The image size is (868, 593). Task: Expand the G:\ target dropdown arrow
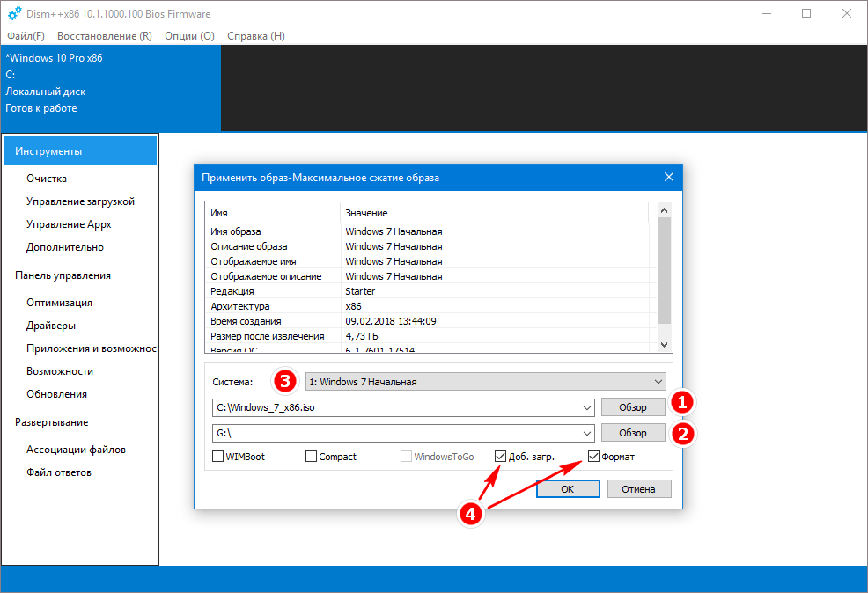pos(587,433)
